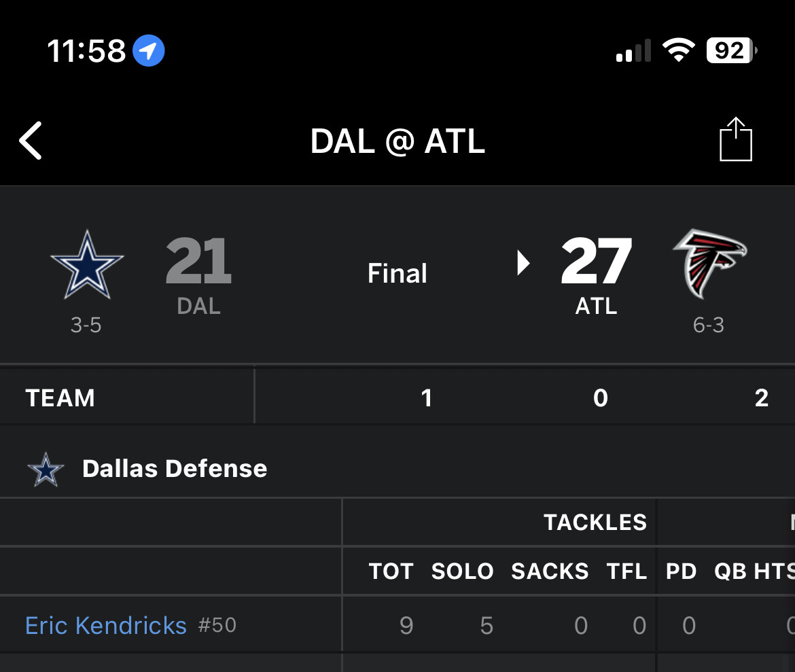Image resolution: width=795 pixels, height=672 pixels.
Task: Sort by TOT tackles column
Action: pos(391,571)
